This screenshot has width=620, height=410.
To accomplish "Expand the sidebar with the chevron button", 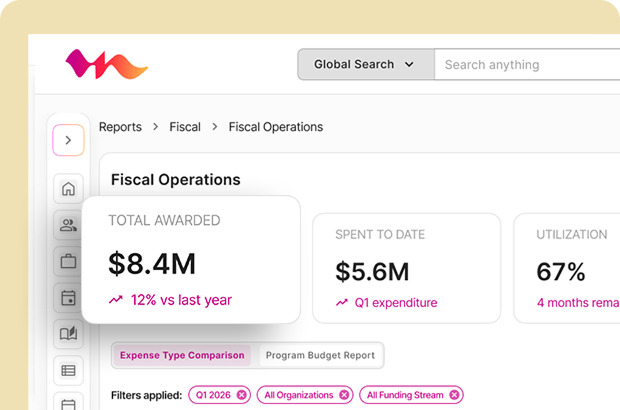I will [x=68, y=141].
